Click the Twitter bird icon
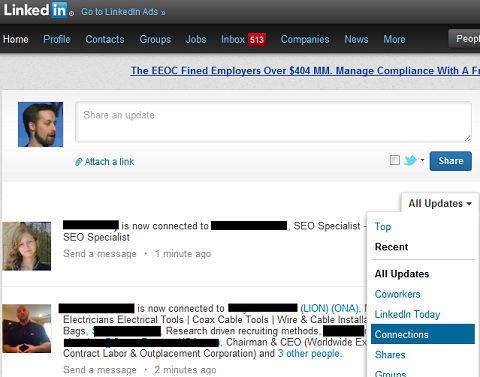Screen dimensions: 480x377 point(410,160)
